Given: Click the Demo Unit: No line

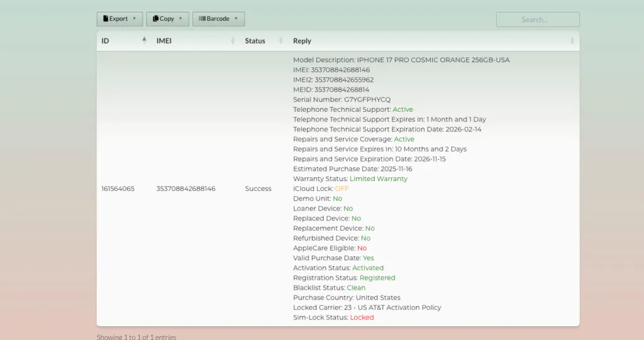Looking at the screenshot, I should (x=318, y=199).
